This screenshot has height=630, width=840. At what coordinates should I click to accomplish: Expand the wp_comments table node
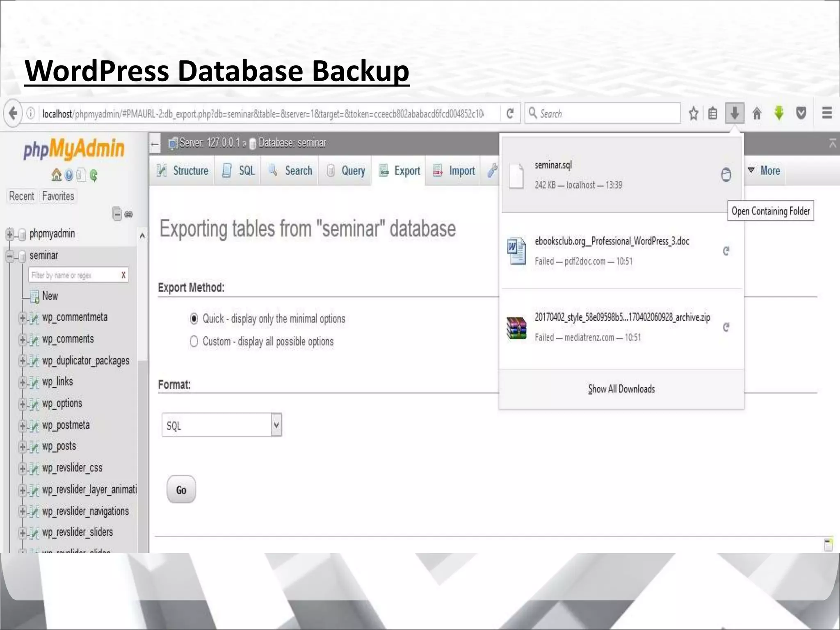coord(23,340)
